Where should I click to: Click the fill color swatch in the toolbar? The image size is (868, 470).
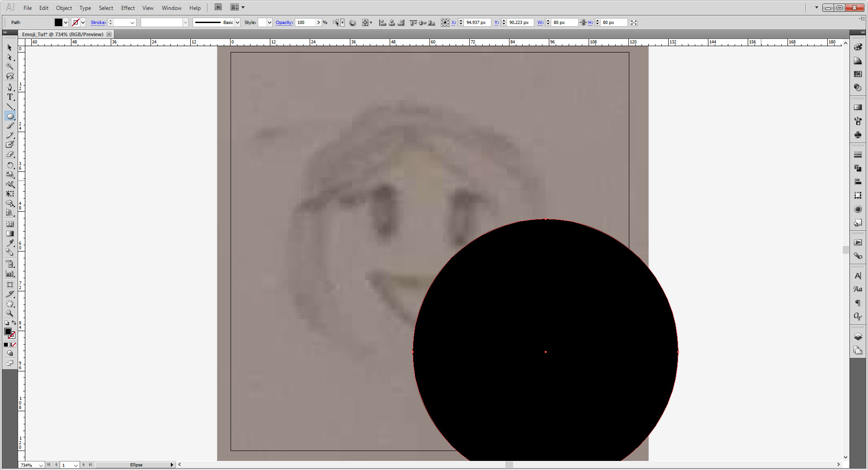pyautogui.click(x=8, y=332)
